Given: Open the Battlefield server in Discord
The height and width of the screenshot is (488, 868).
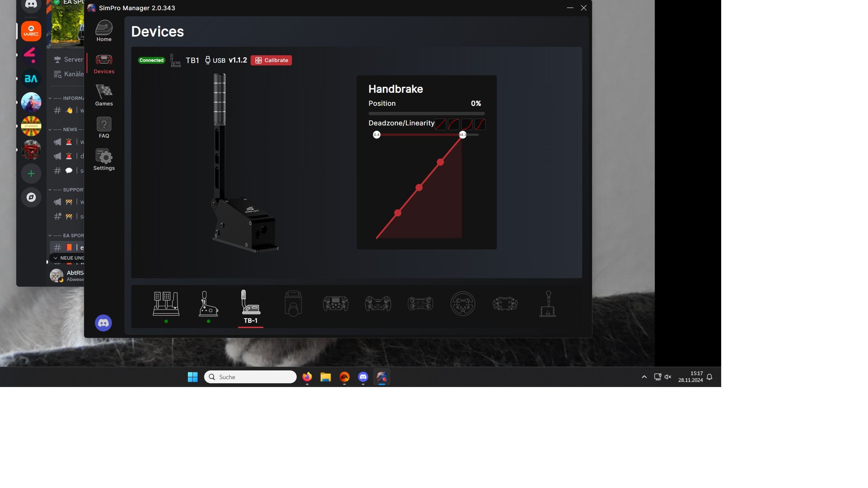Looking at the screenshot, I should (x=31, y=102).
